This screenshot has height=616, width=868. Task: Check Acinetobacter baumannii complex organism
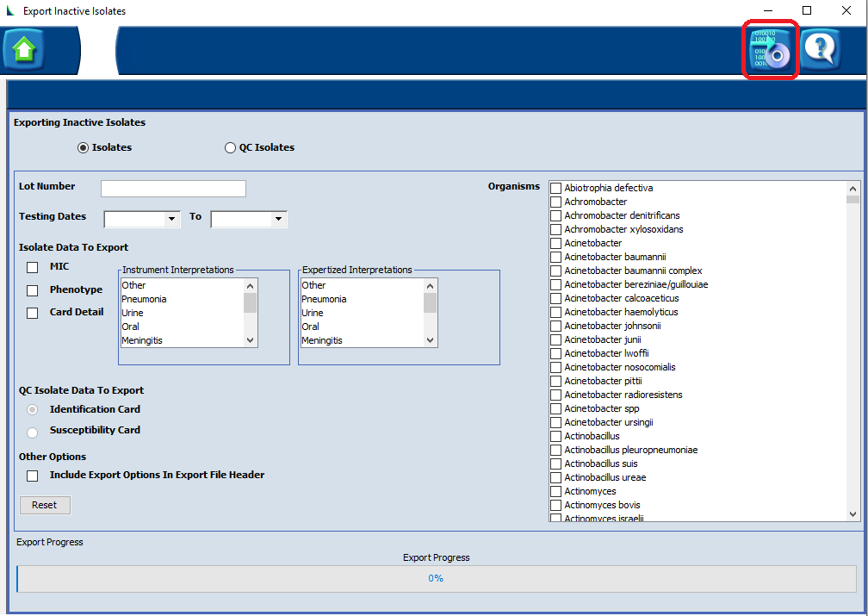pyautogui.click(x=555, y=271)
